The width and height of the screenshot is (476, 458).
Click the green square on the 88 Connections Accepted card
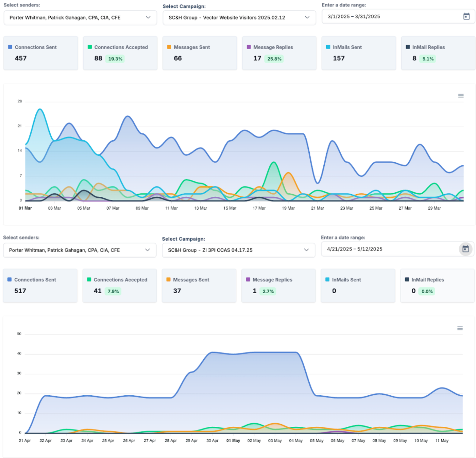(x=90, y=47)
